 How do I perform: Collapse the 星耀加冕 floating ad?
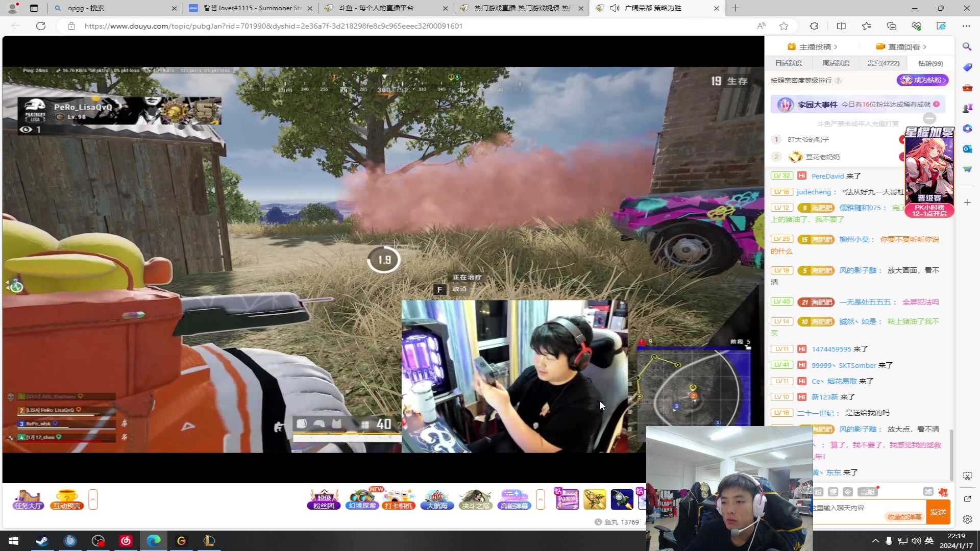click(929, 118)
